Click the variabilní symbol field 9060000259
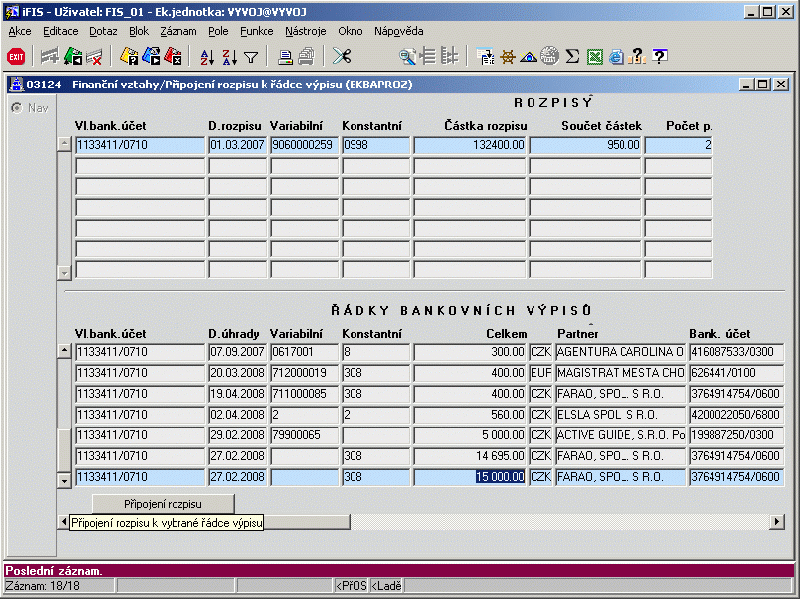Screen dimensions: 800x599 [x=304, y=145]
